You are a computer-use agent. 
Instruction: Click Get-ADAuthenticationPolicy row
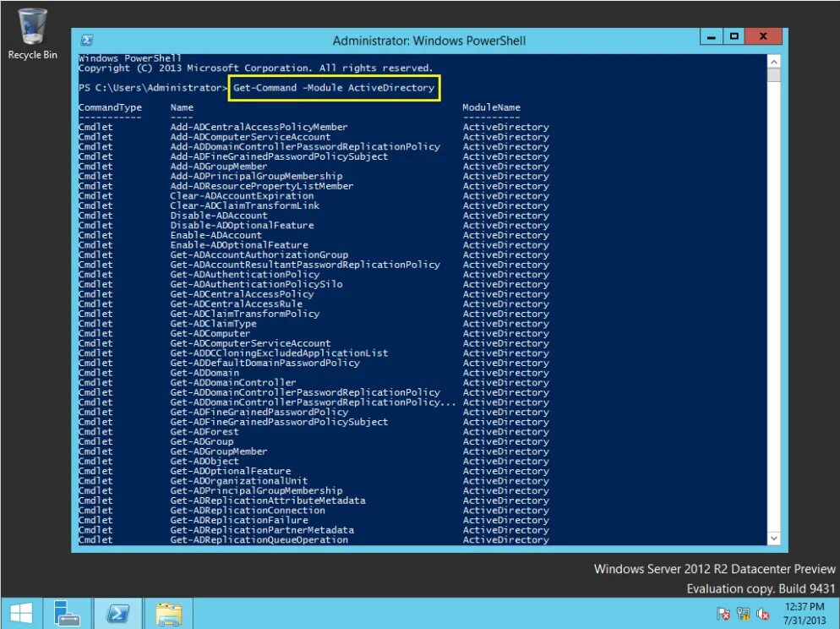[x=314, y=274]
